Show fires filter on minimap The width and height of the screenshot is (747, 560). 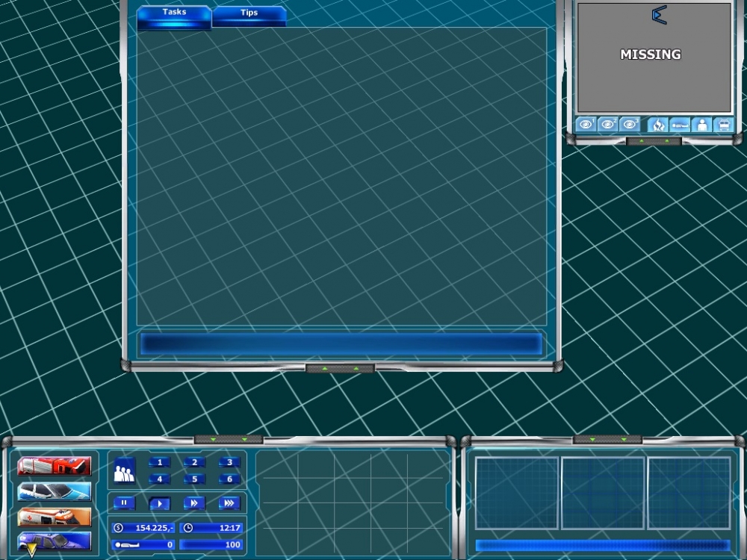(x=657, y=125)
